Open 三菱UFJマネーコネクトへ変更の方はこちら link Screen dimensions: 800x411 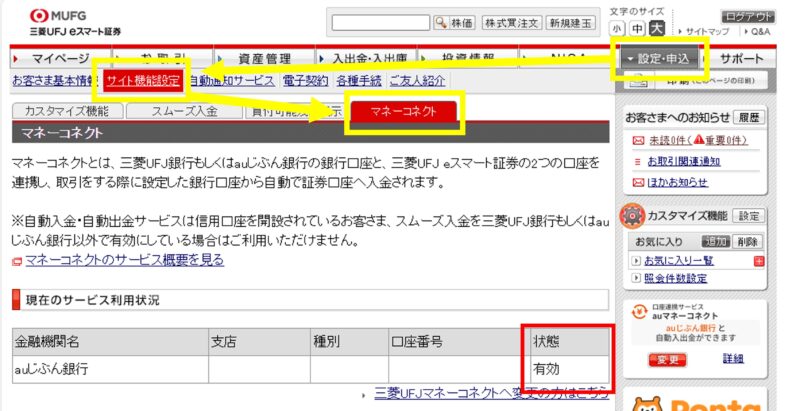coord(492,393)
